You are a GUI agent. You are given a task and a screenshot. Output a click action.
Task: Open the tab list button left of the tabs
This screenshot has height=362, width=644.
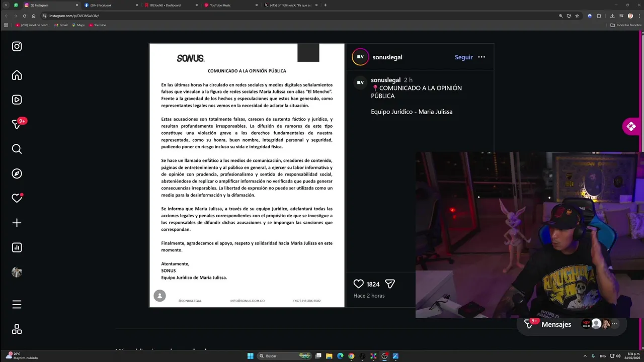pos(7,5)
